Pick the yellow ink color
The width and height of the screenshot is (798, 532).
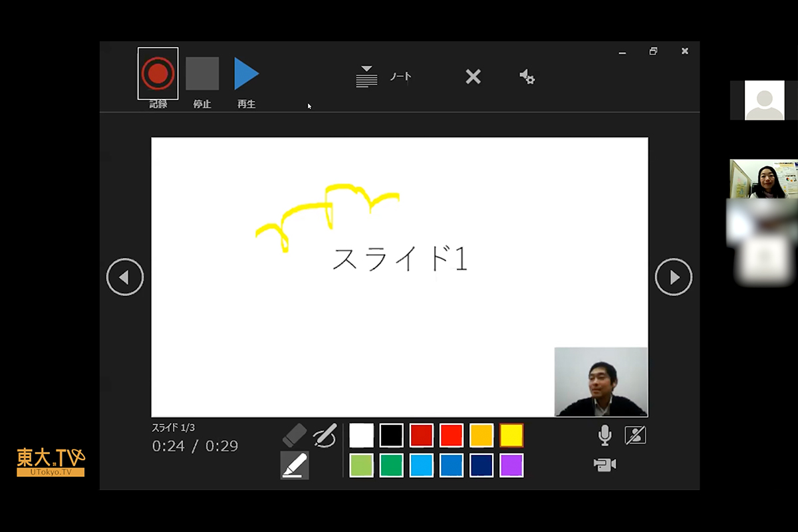[x=511, y=436]
